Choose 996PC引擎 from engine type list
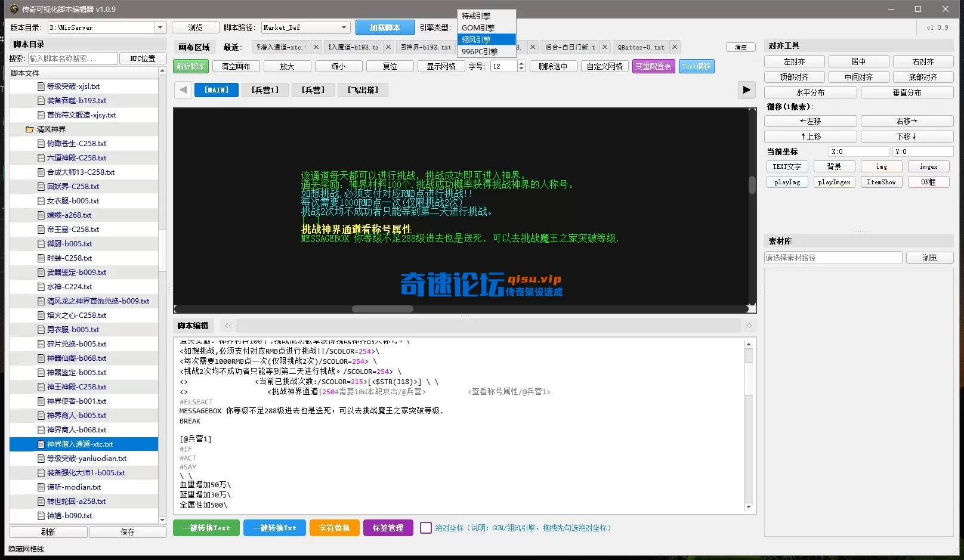964x560 pixels. click(x=486, y=51)
